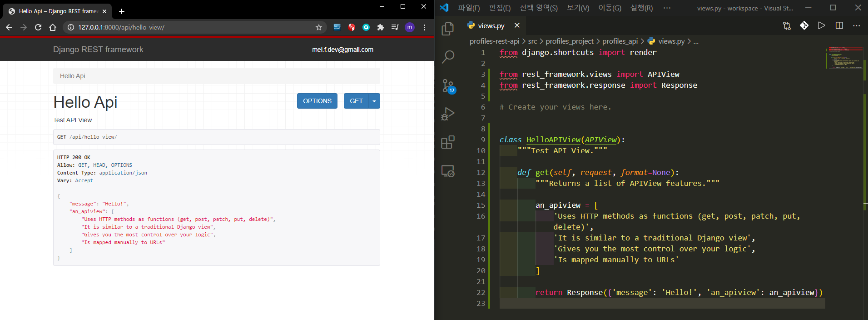Split the VS Code editor right
The height and width of the screenshot is (320, 868).
pos(839,25)
